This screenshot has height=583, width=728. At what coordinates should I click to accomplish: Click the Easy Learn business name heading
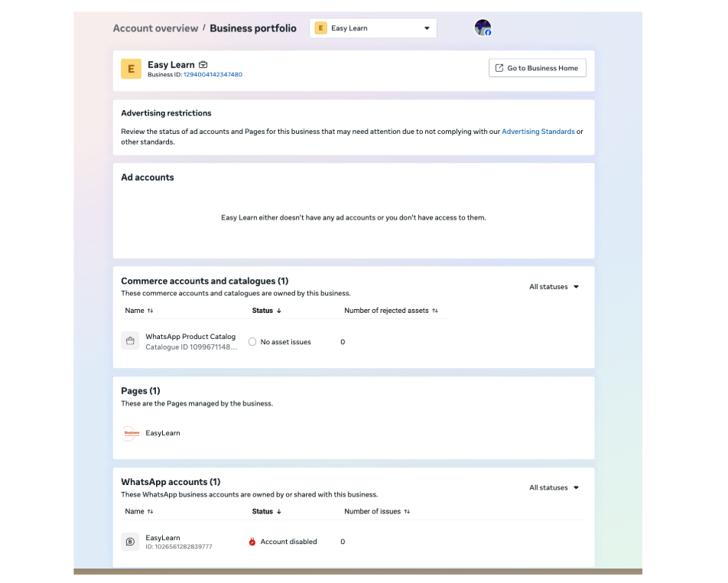[x=171, y=64]
